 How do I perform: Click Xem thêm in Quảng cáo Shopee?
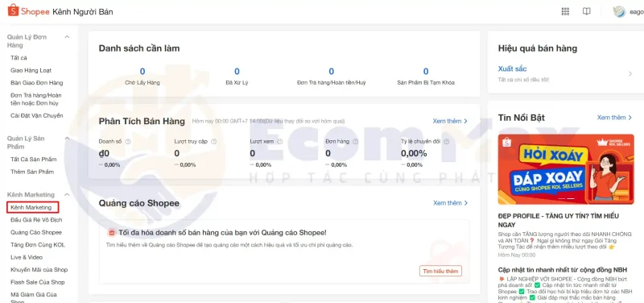click(x=450, y=203)
